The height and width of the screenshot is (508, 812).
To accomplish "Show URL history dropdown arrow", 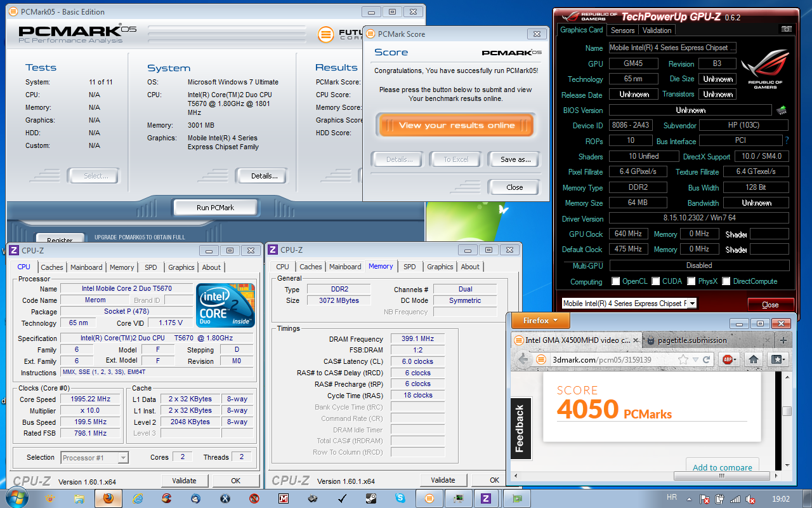I will tap(696, 359).
